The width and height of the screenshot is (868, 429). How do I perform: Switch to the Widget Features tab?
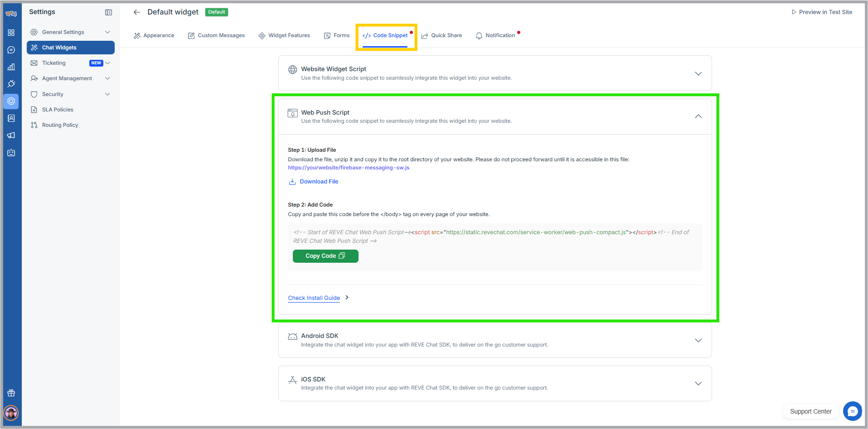pyautogui.click(x=284, y=35)
